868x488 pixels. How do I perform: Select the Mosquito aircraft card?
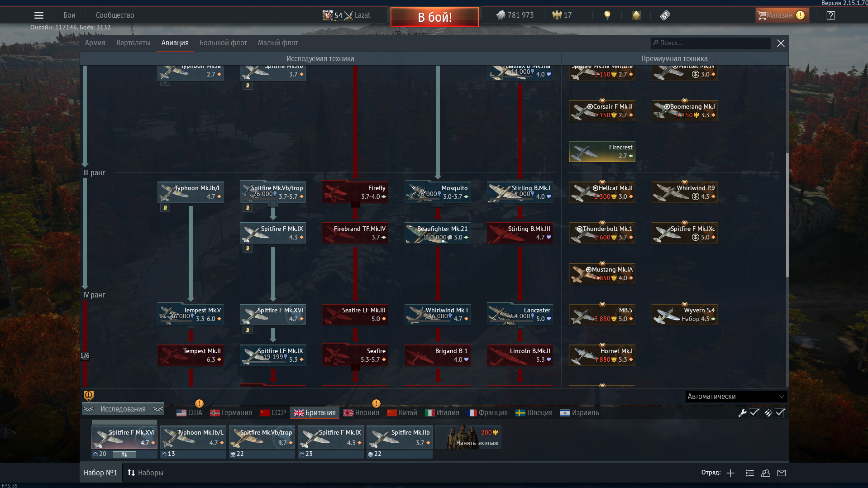437,192
